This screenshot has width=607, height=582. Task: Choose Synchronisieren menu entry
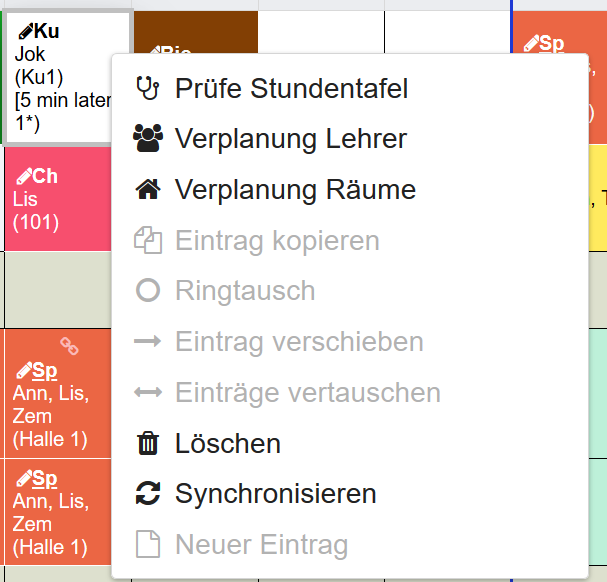[275, 494]
